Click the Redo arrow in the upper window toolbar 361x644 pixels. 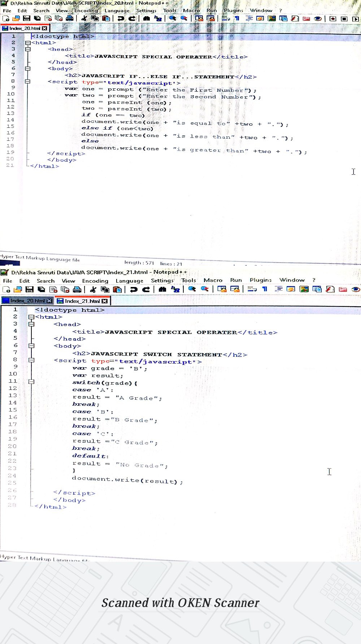[132, 18]
